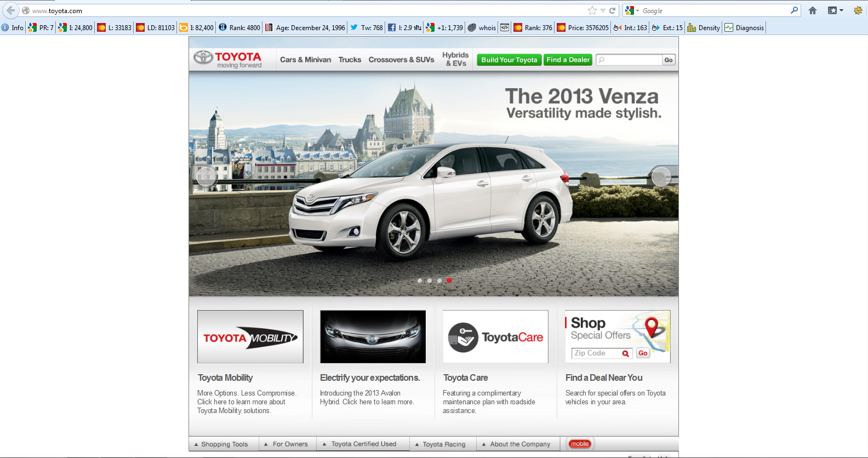The height and width of the screenshot is (458, 868).
Task: Show previous slide with left carousel arrow
Action: tap(206, 177)
